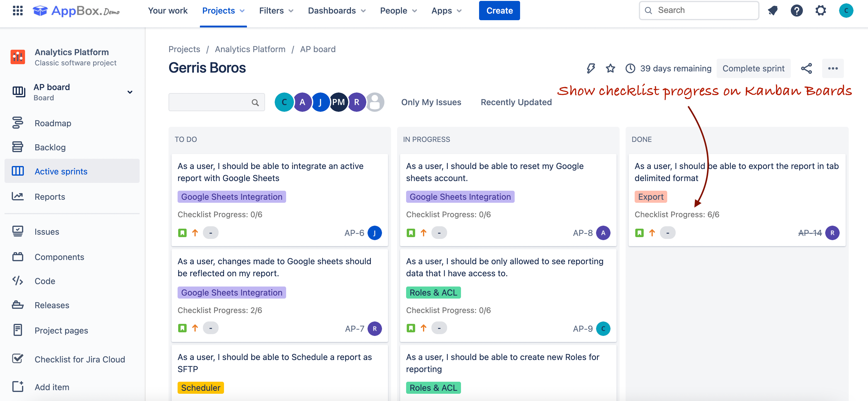Expand the AP board switcher chevron
Viewport: 868px width, 401px height.
(130, 92)
